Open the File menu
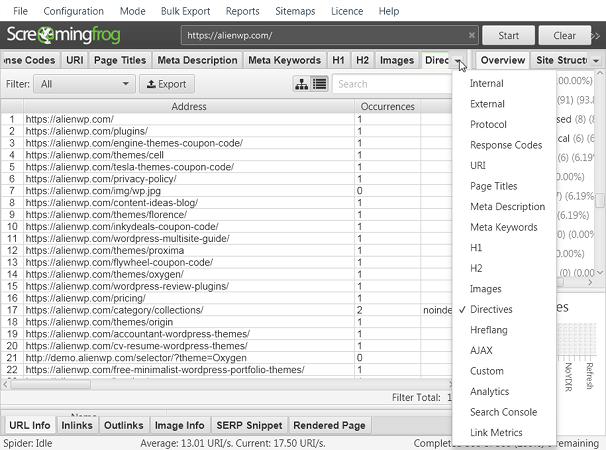This screenshot has height=450, width=606. 20,11
